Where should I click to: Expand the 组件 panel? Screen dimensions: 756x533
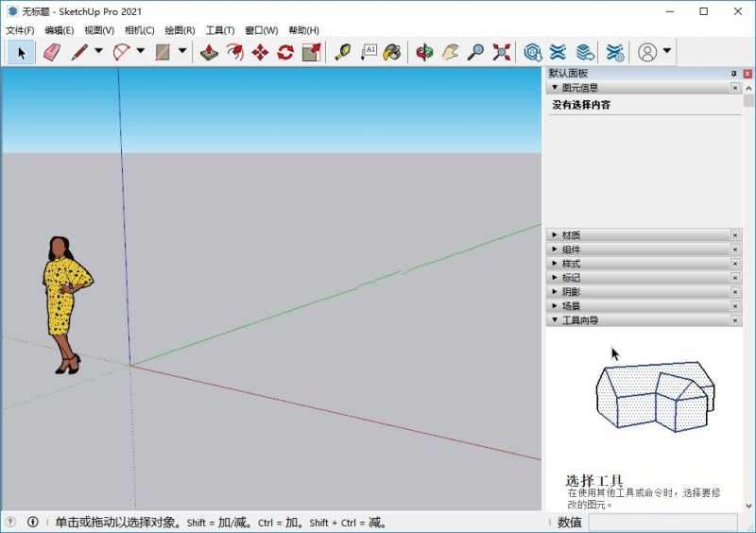555,249
